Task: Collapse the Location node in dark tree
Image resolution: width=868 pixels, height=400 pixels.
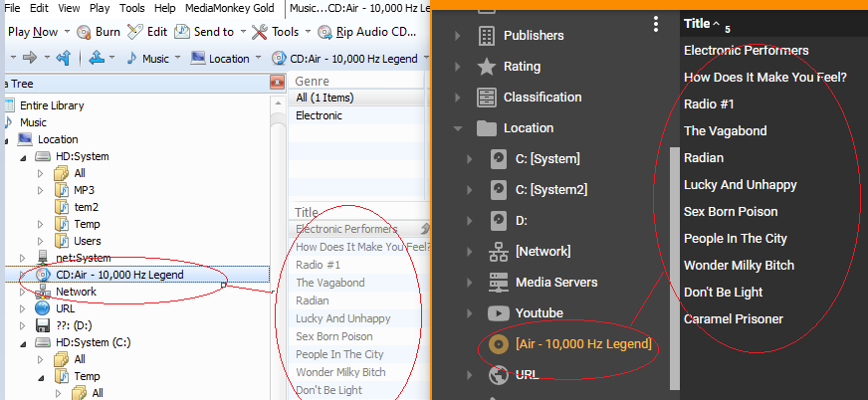Action: click(457, 128)
